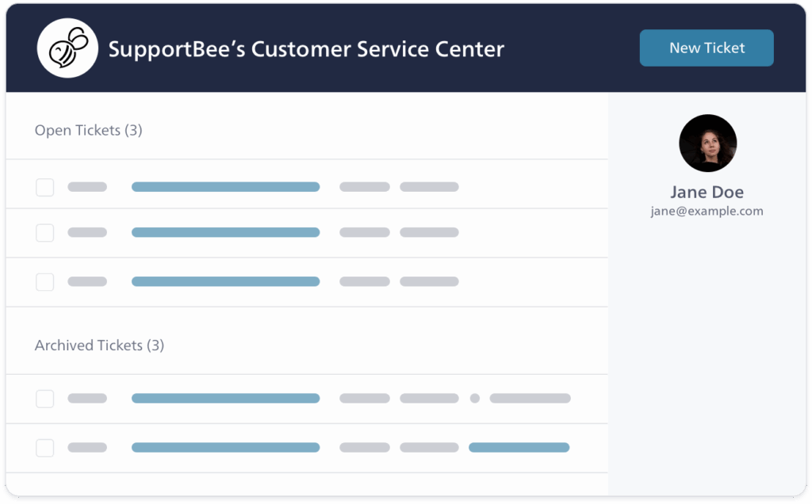Tick the second archived ticket checkbox
Viewport: 812px width, 504px height.
point(45,448)
